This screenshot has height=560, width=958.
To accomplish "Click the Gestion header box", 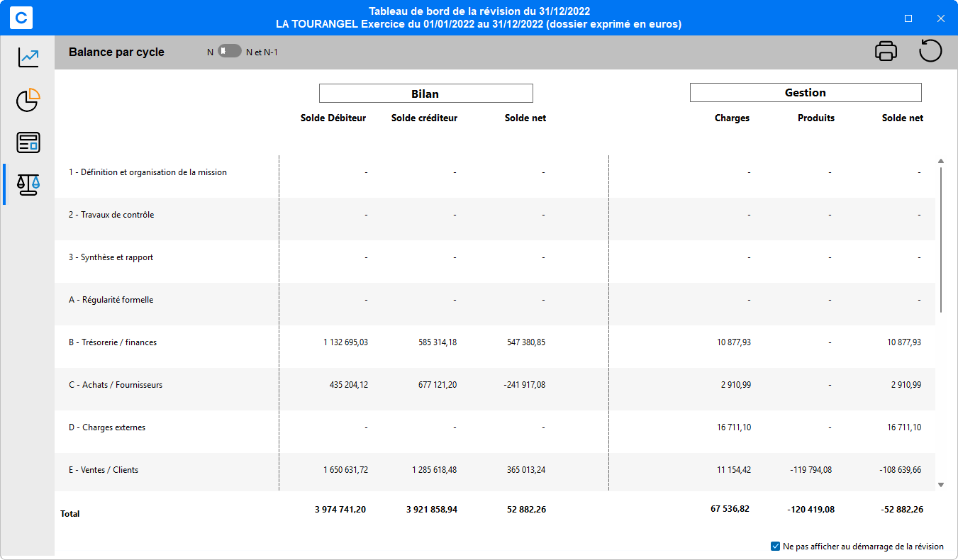I will click(x=806, y=93).
